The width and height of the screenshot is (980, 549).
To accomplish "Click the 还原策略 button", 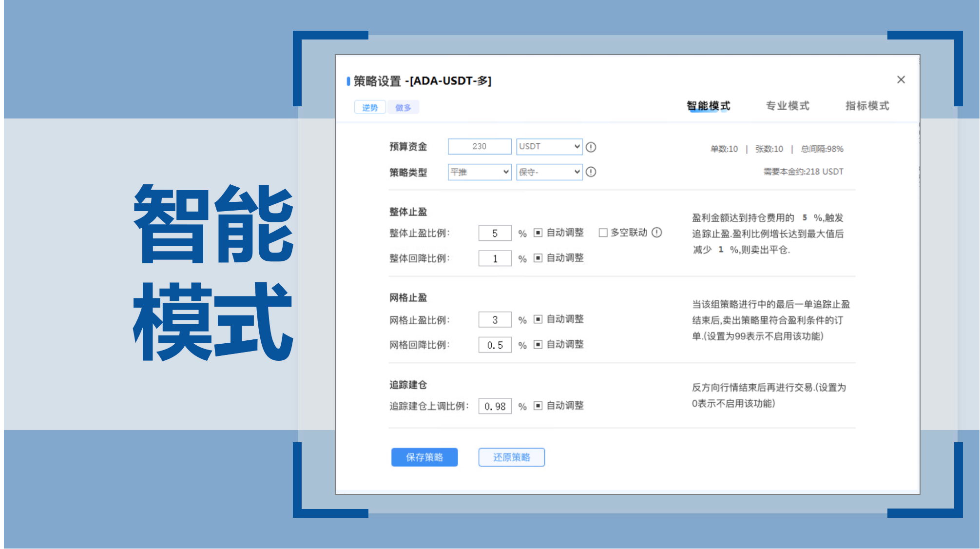I will (x=511, y=457).
